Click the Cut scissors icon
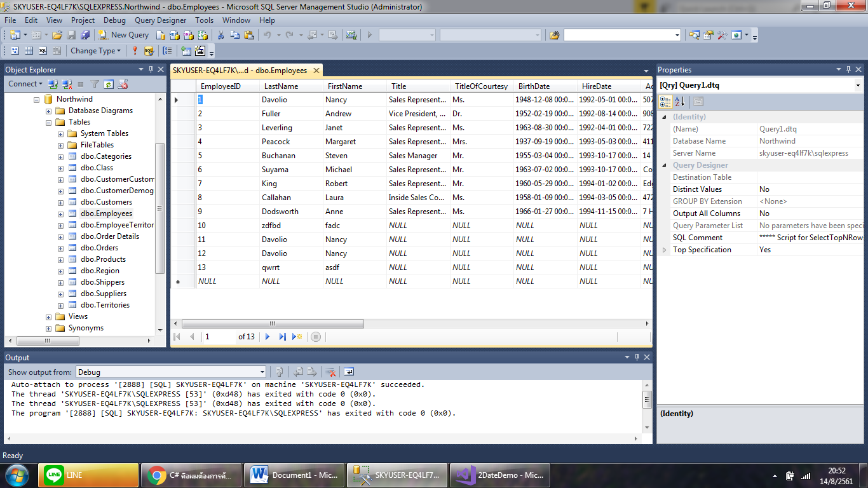The image size is (868, 488). pyautogui.click(x=220, y=35)
